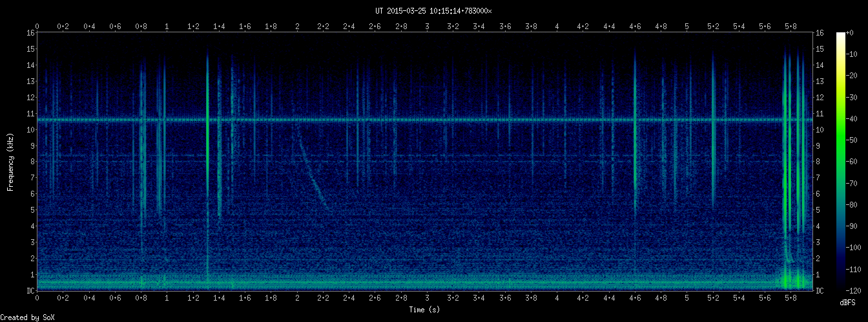Click the "2" tick on bottom time axis
Image resolution: width=868 pixels, height=322 pixels.
coord(297,298)
